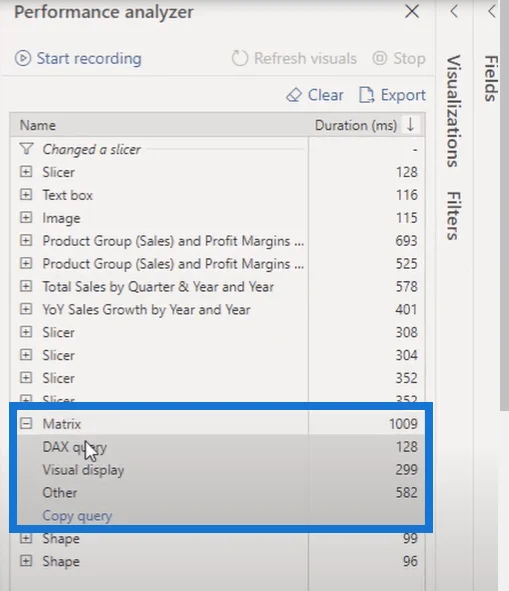Screen dimensions: 509x591
Task: Click the Name column header
Action: click(x=38, y=125)
